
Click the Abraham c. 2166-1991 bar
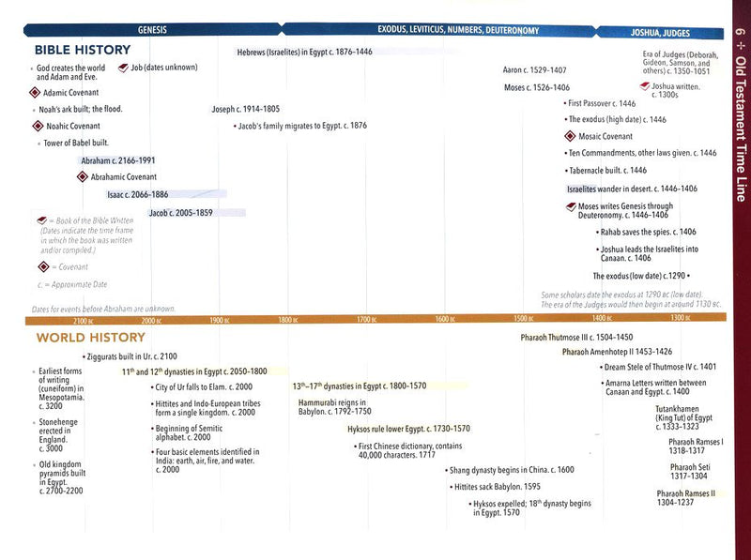(x=117, y=160)
